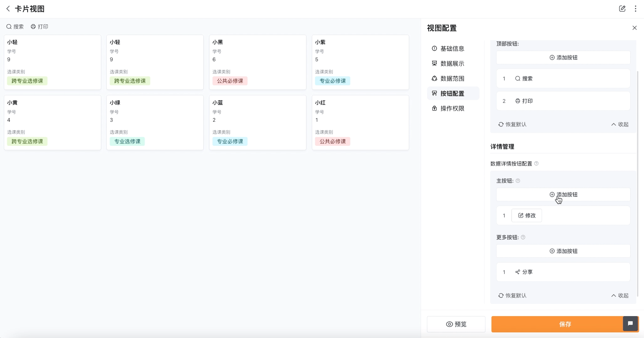This screenshot has width=644, height=338.
Task: Click the 公共必修课 tag on 小红's card
Action: pyautogui.click(x=333, y=141)
